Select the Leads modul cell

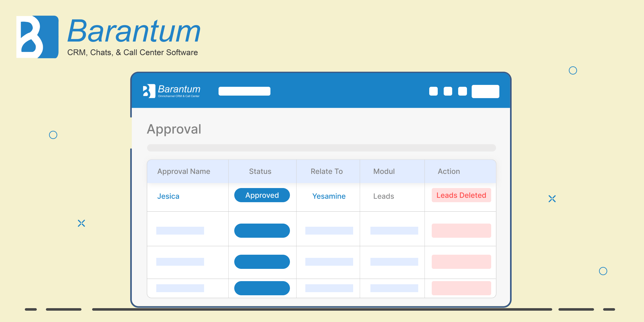coord(384,196)
